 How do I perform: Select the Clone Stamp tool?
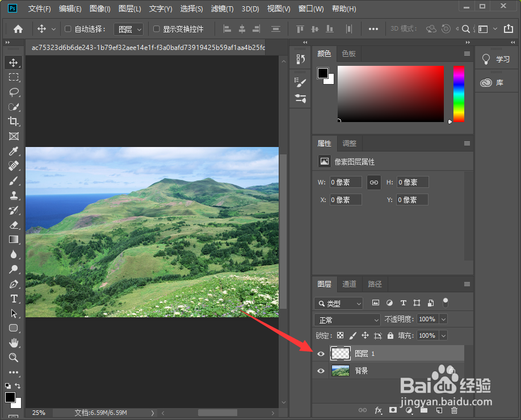point(13,195)
